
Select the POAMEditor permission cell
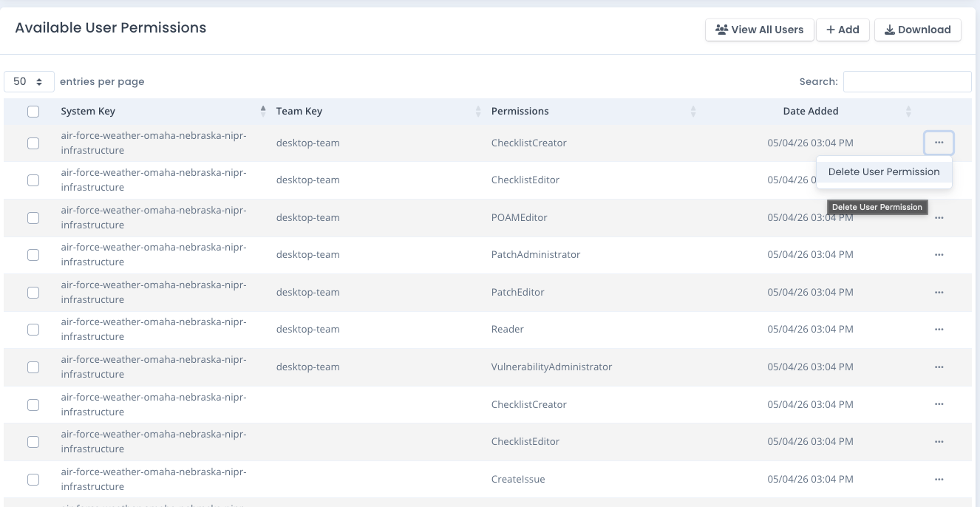click(x=520, y=218)
